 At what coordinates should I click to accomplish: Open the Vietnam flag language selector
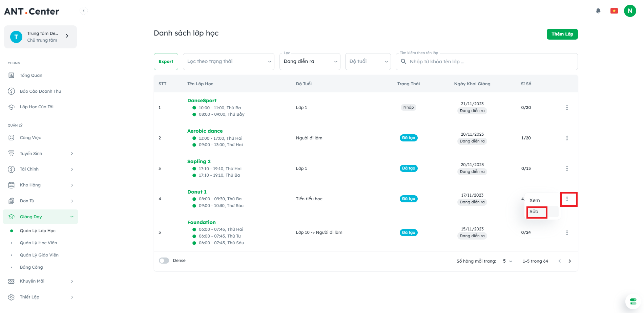[x=614, y=11]
